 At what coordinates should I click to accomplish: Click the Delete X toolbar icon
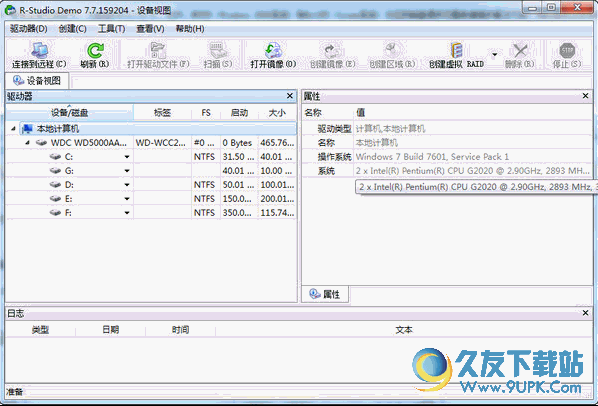(x=519, y=51)
